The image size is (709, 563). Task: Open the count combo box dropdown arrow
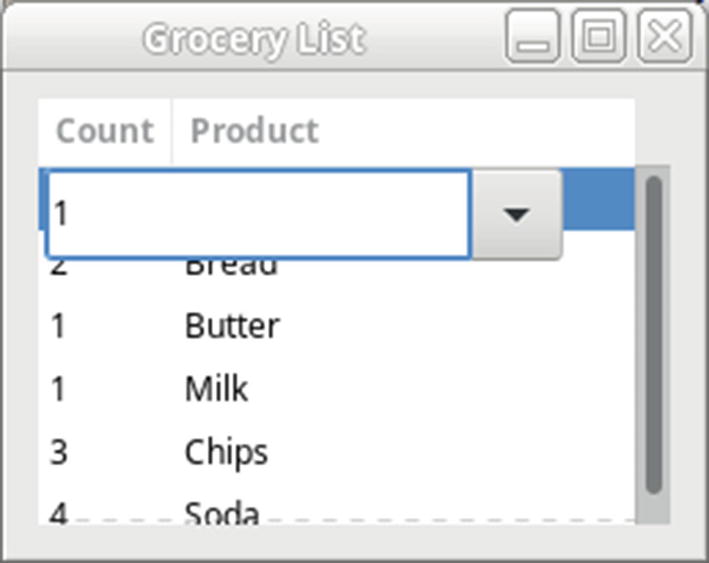tap(516, 214)
